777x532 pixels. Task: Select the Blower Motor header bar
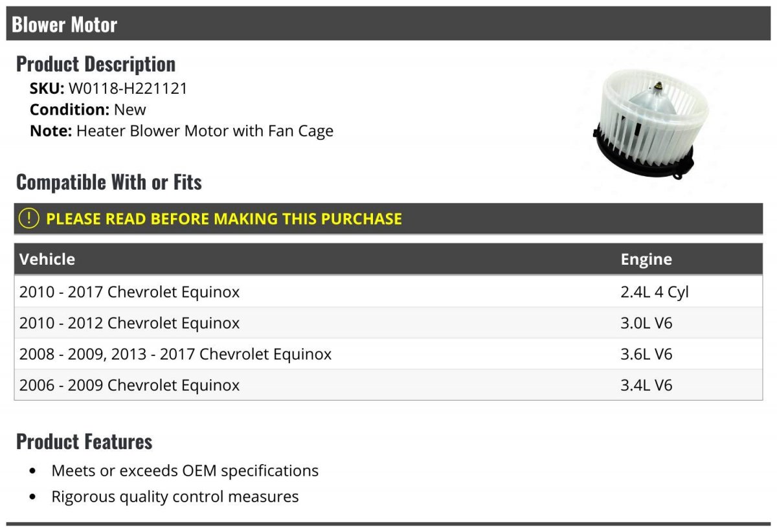[x=388, y=25]
